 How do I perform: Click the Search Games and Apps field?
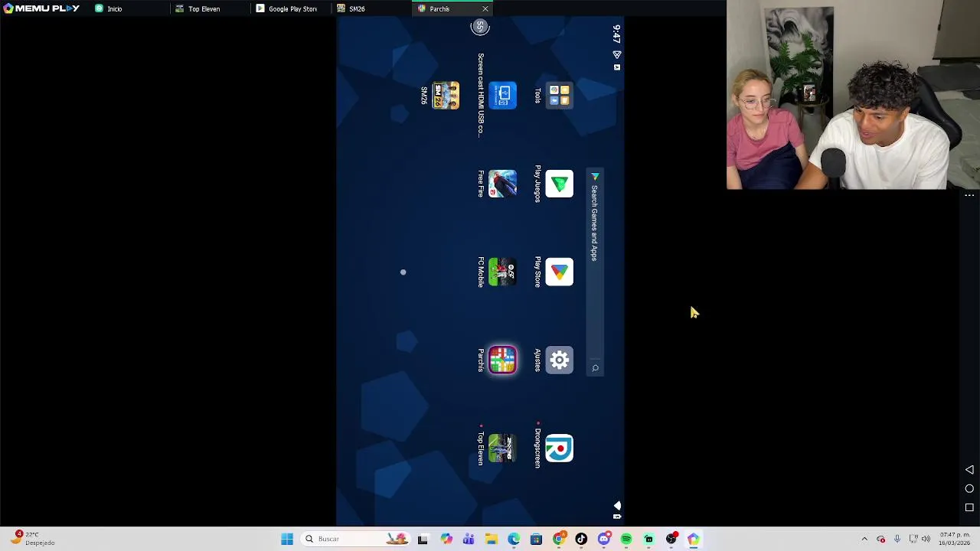pyautogui.click(x=595, y=272)
